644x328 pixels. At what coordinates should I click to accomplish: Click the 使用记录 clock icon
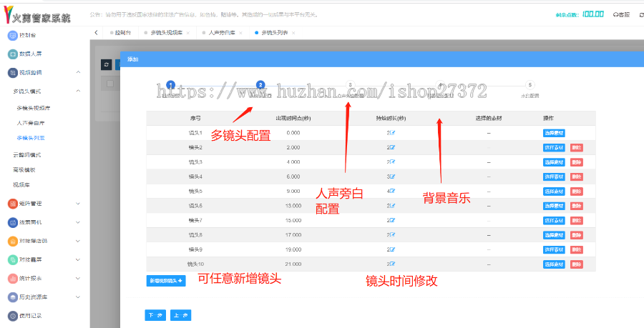(12, 316)
